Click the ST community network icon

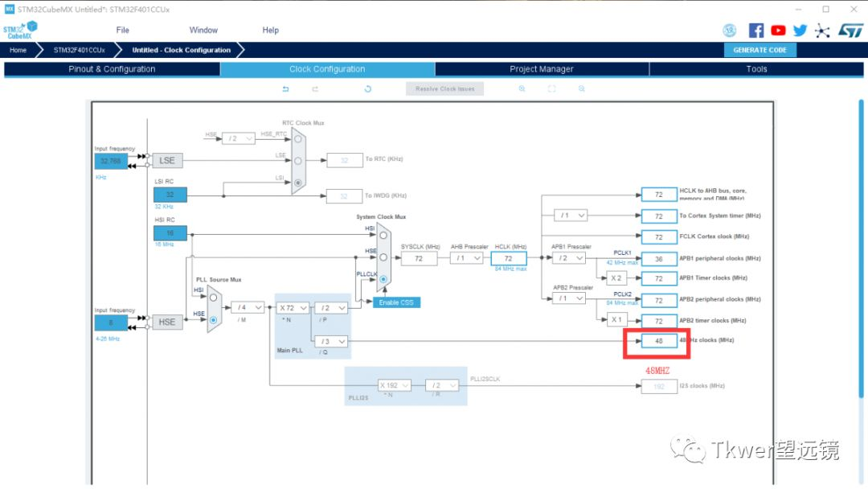click(x=822, y=31)
